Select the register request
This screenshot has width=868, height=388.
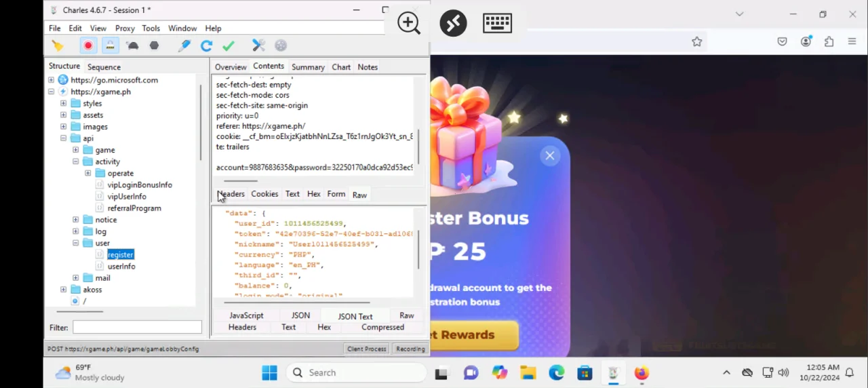(x=121, y=254)
